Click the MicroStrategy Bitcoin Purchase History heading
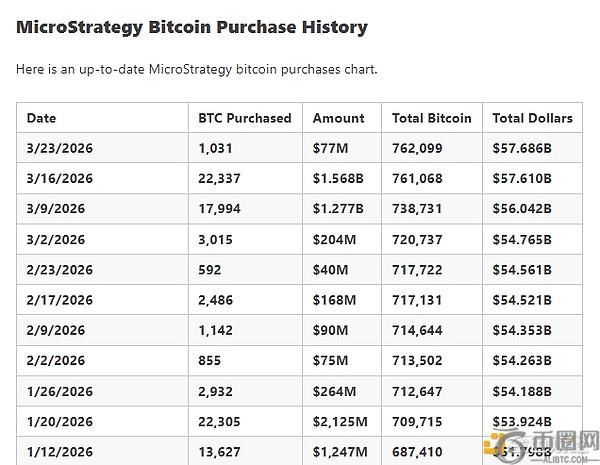 pos(192,27)
